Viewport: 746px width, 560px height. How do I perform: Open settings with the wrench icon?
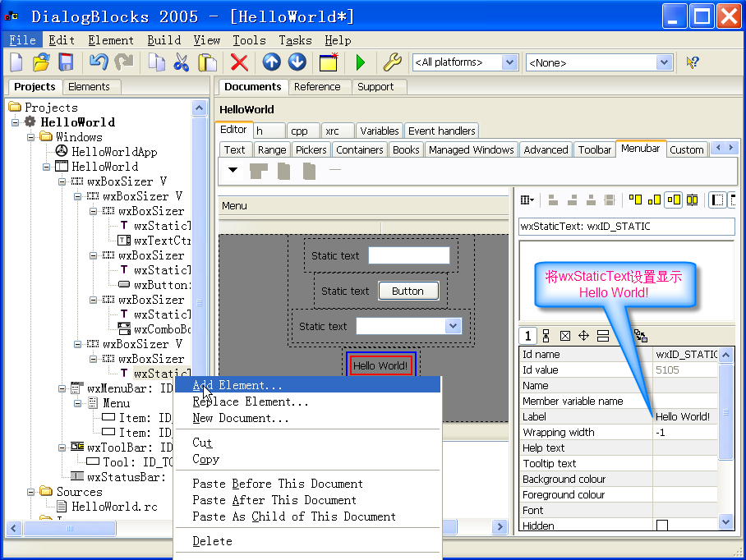(x=393, y=62)
